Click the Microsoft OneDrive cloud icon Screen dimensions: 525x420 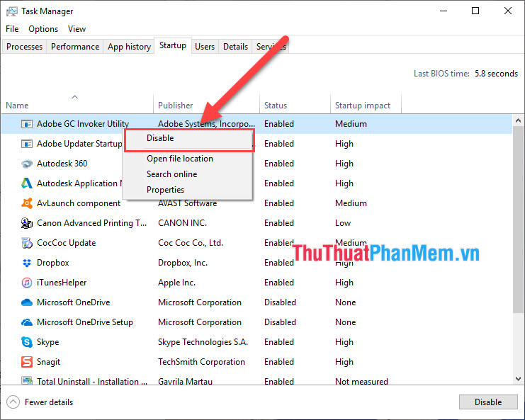(x=27, y=302)
